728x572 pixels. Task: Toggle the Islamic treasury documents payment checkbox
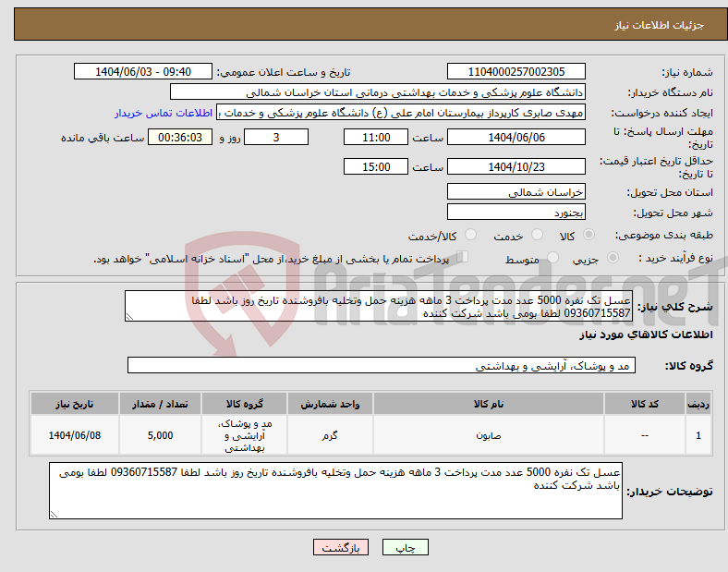[x=463, y=257]
